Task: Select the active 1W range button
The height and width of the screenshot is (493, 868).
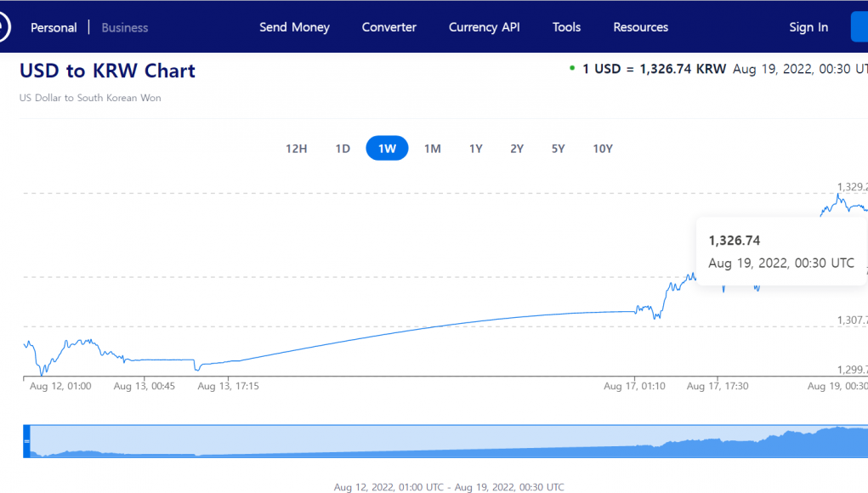Action: pos(387,149)
